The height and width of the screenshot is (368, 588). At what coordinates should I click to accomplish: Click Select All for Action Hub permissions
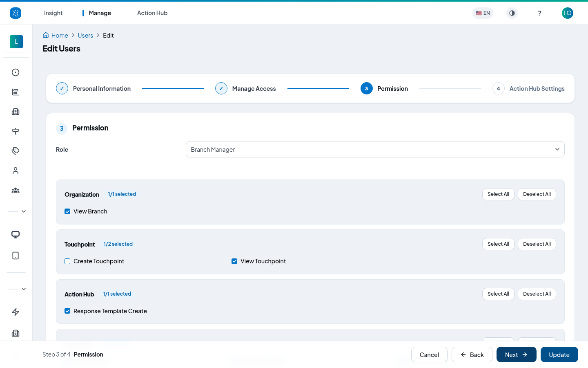point(498,294)
